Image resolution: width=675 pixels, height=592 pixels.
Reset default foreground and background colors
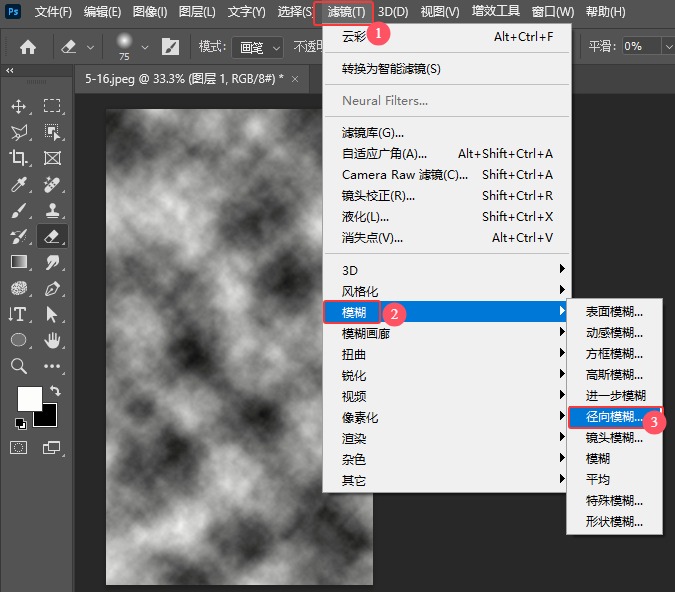tap(21, 424)
